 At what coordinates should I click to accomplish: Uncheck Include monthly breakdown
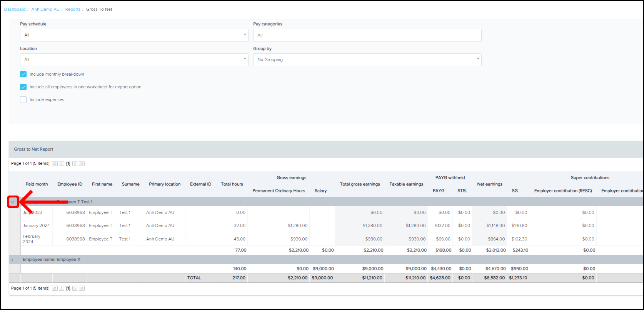pos(23,74)
